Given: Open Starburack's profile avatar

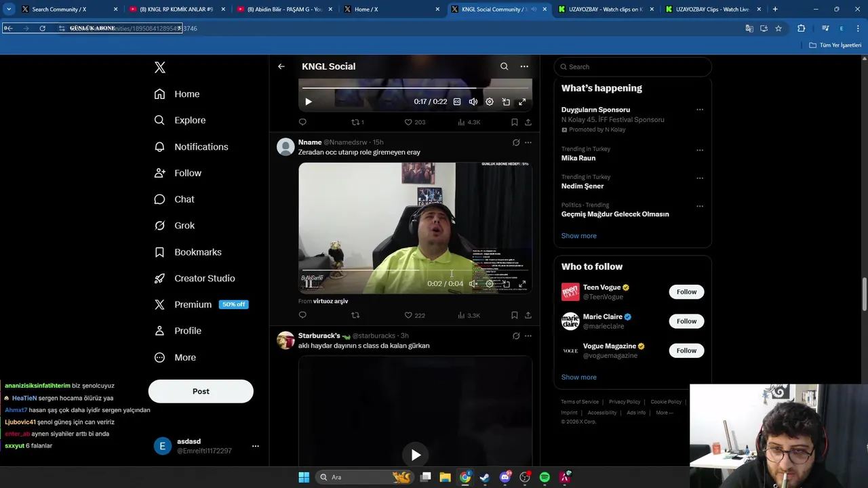Looking at the screenshot, I should coord(285,340).
